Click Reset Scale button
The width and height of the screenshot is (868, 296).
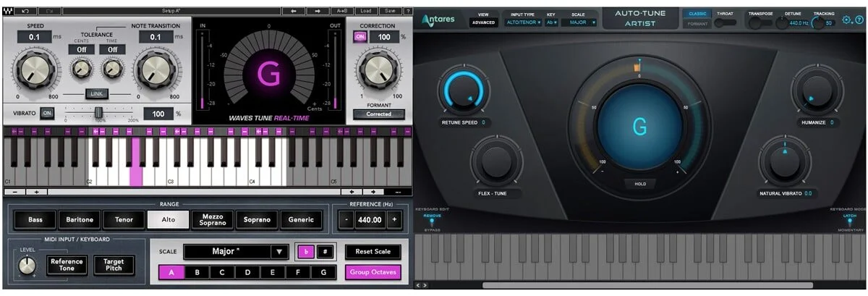373,252
